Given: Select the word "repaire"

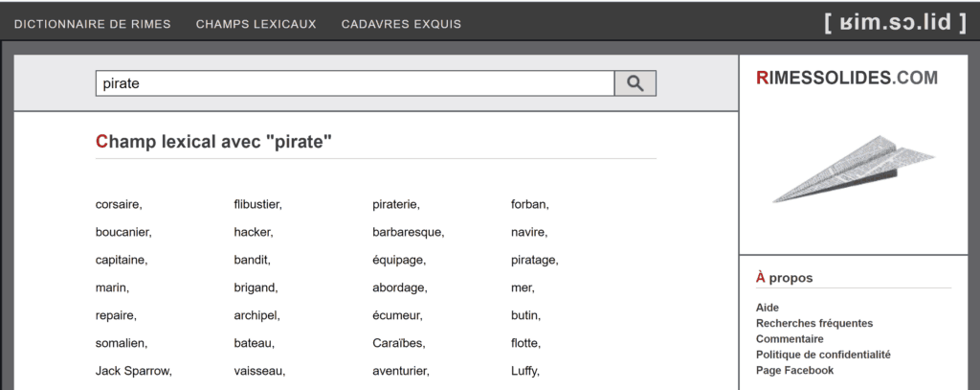Looking at the screenshot, I should point(115,315).
